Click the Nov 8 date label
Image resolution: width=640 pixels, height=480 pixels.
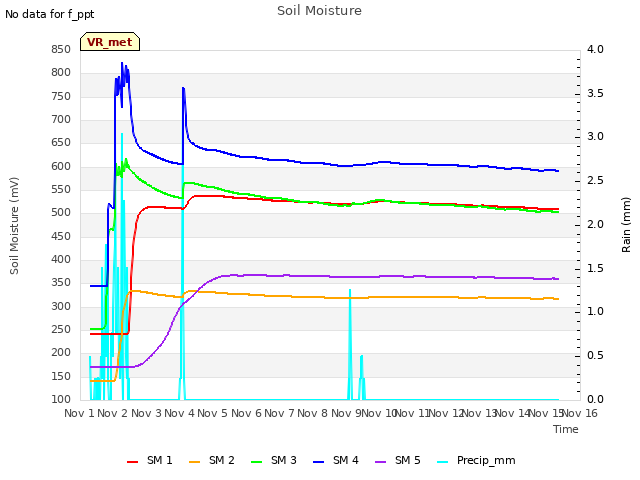click(313, 413)
